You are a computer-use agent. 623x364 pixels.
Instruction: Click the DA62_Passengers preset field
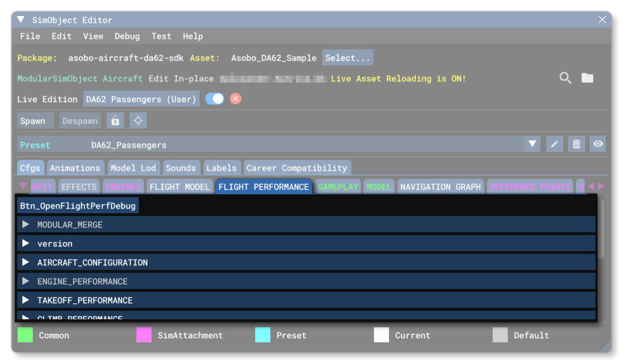270,144
